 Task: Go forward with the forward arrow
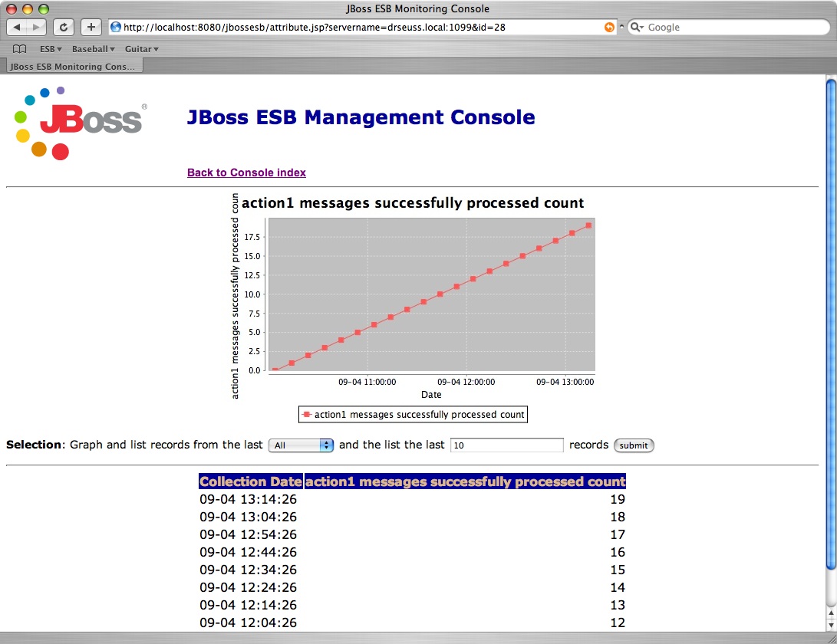coord(36,27)
